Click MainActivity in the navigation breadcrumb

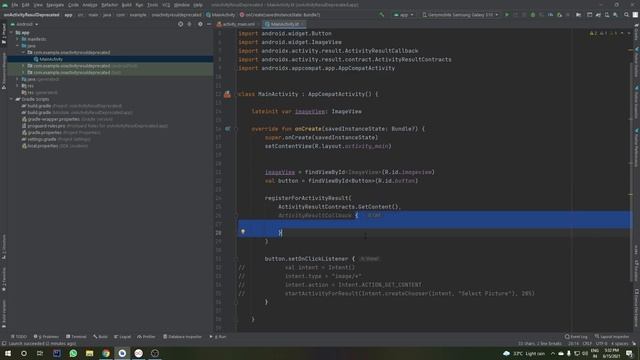point(221,15)
